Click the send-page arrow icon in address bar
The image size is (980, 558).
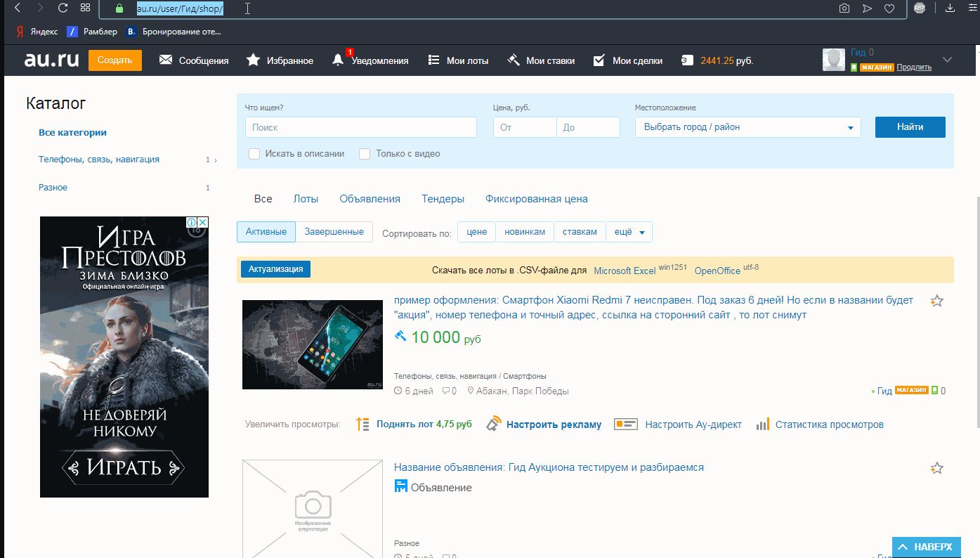pos(867,8)
